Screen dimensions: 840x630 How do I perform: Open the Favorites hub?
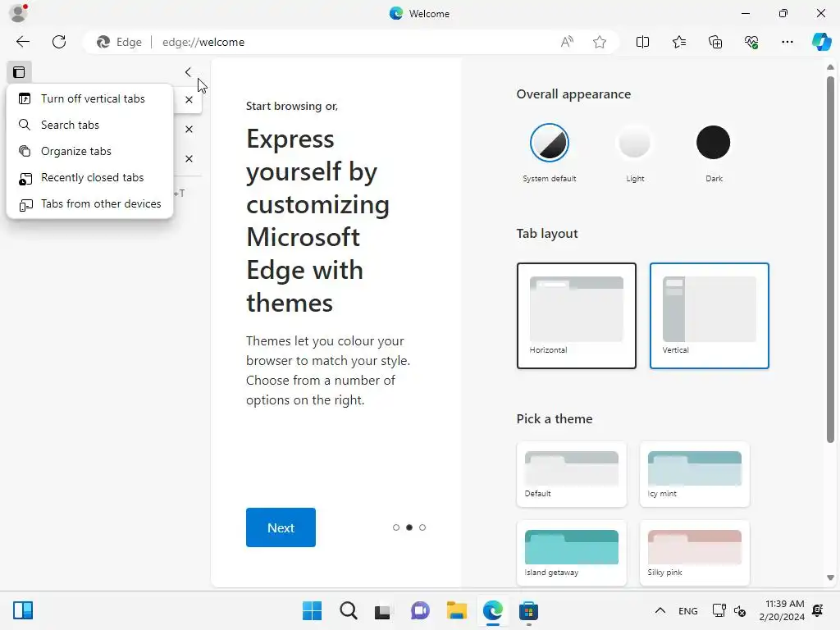point(678,42)
